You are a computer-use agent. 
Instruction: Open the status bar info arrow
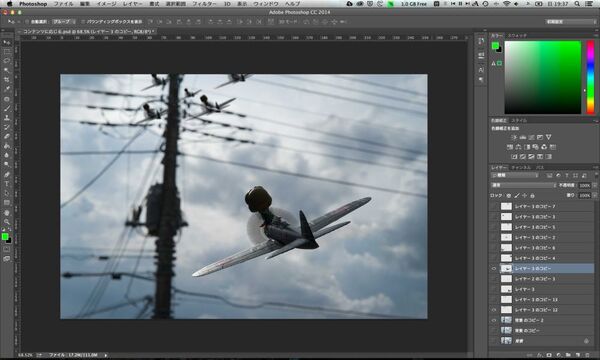pyautogui.click(x=106, y=355)
